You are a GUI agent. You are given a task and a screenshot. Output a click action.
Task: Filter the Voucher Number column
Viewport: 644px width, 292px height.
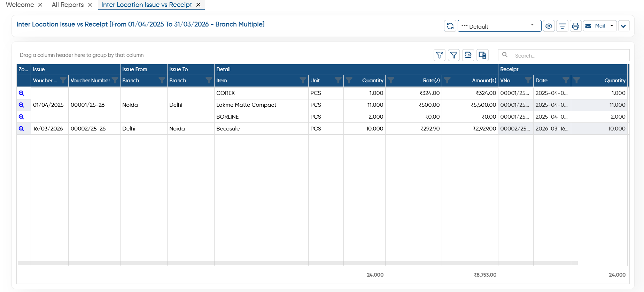[115, 81]
